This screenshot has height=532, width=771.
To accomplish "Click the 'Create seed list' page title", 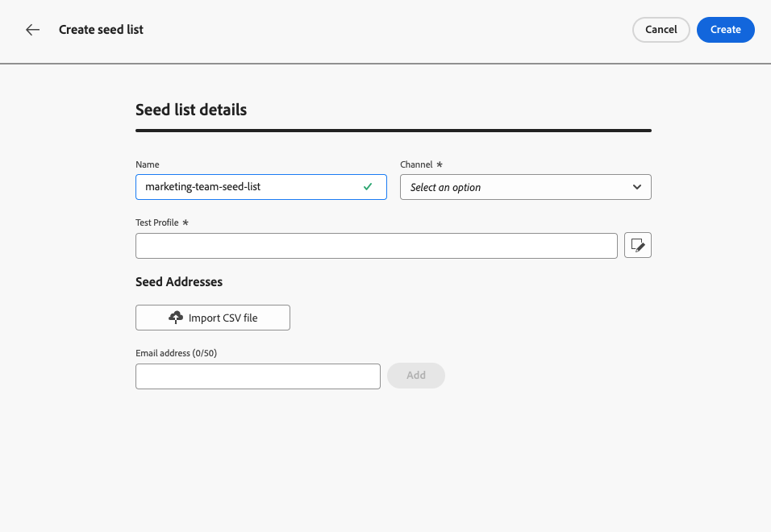I will tap(101, 30).
